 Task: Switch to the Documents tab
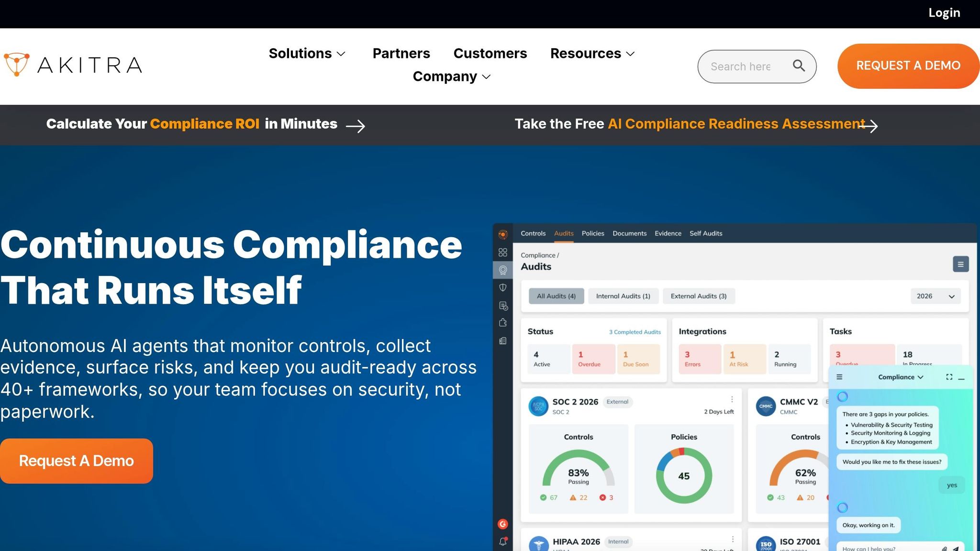629,233
